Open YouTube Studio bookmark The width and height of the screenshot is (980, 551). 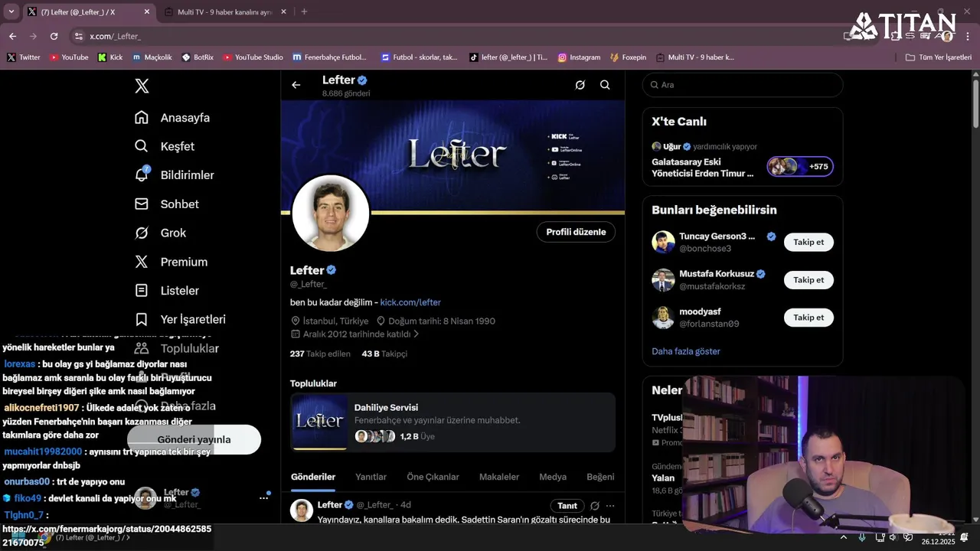click(253, 57)
